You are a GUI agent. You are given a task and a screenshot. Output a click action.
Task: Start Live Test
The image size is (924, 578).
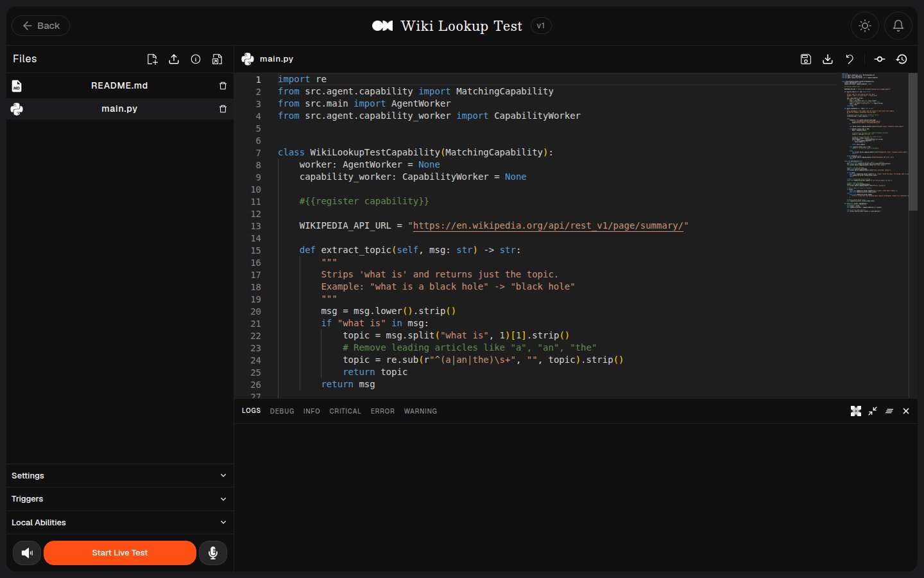coord(120,553)
